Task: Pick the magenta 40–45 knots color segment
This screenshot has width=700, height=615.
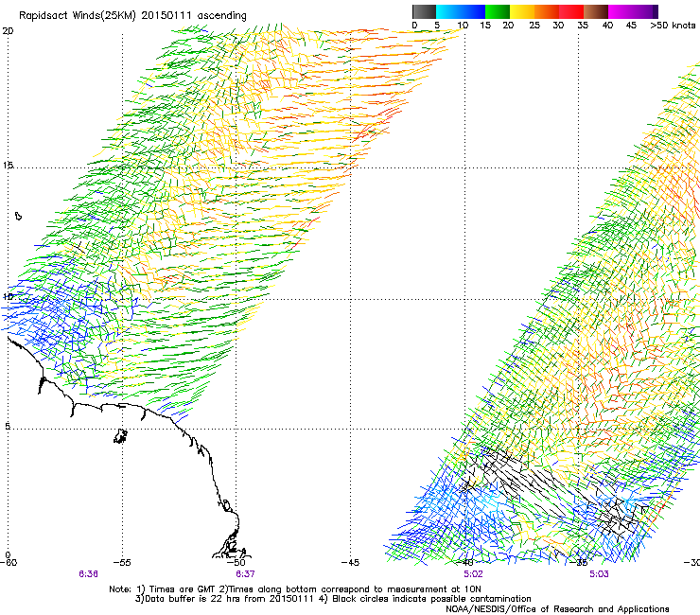Action: coord(621,11)
